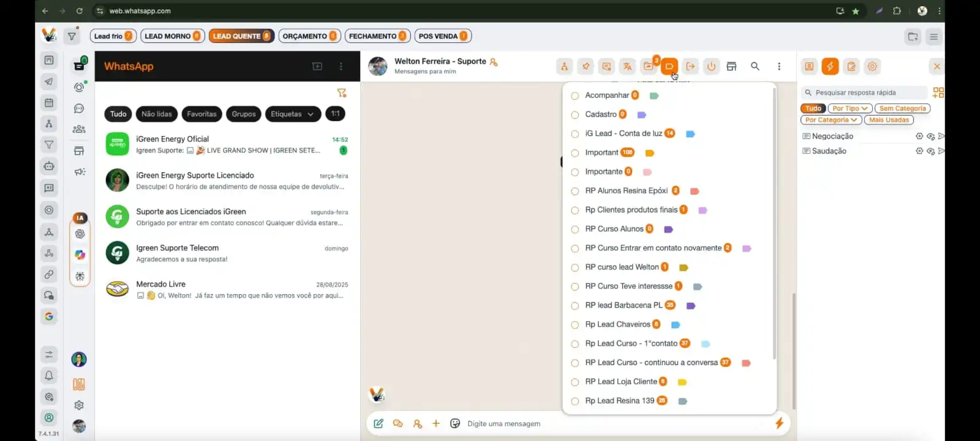The width and height of the screenshot is (980, 441).
Task: Click the ChatGPT icon in IA box
Action: (x=80, y=233)
